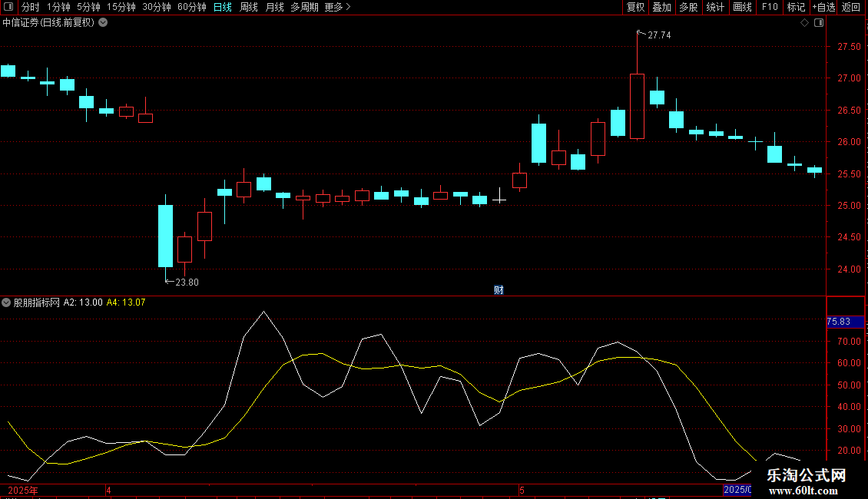Click the 叠加 overlay button

[x=661, y=7]
